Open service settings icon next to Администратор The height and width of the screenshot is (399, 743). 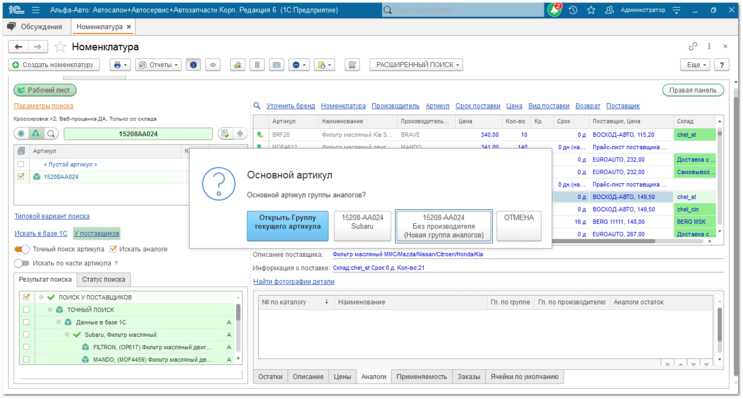(677, 10)
